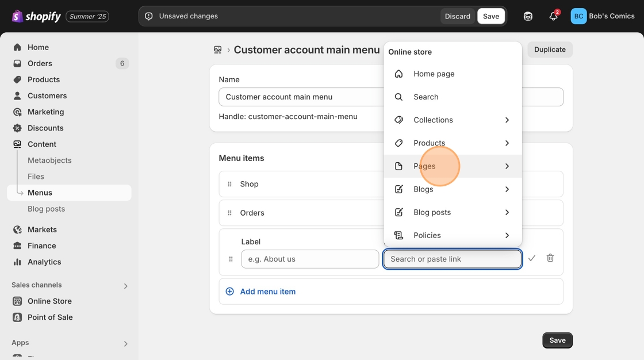Click the plus icon next to Add menu item
The height and width of the screenshot is (360, 644).
[x=230, y=292]
